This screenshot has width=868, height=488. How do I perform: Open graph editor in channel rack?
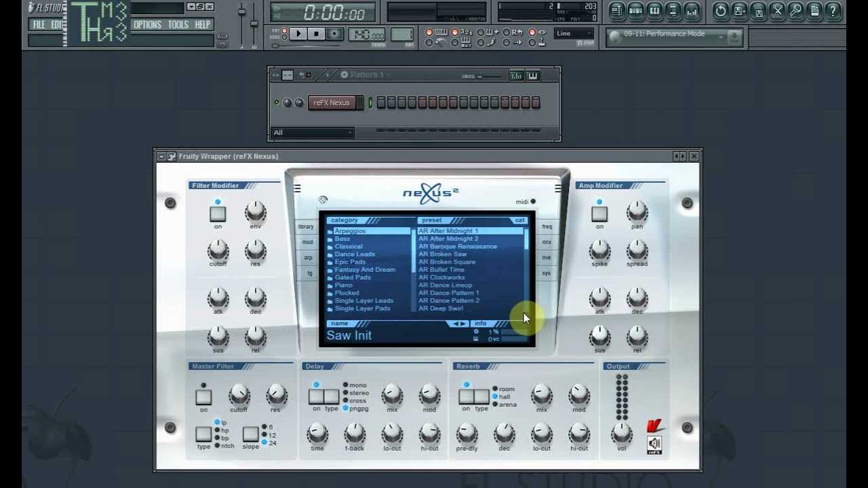click(x=517, y=75)
